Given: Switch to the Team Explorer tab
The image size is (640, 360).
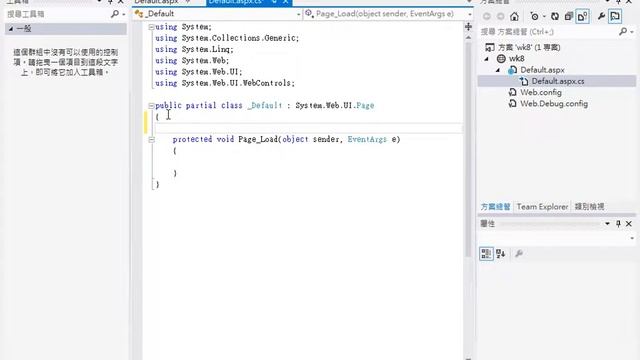Looking at the screenshot, I should (542, 207).
